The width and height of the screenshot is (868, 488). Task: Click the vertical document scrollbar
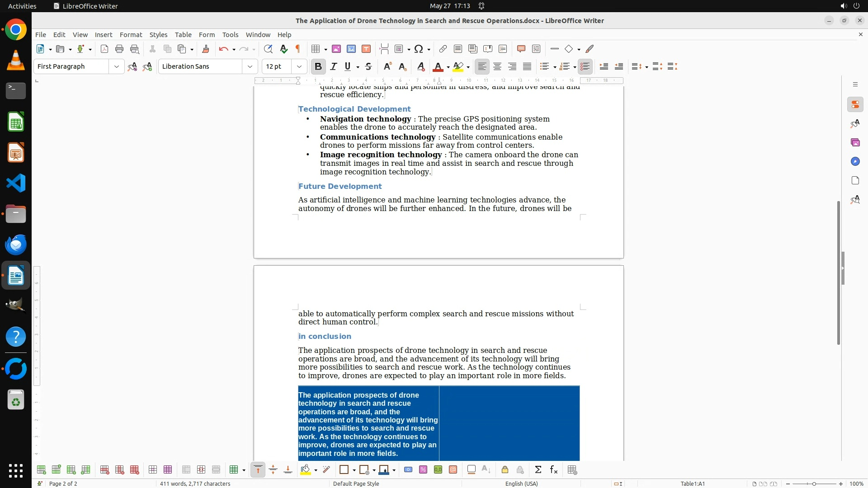838,271
